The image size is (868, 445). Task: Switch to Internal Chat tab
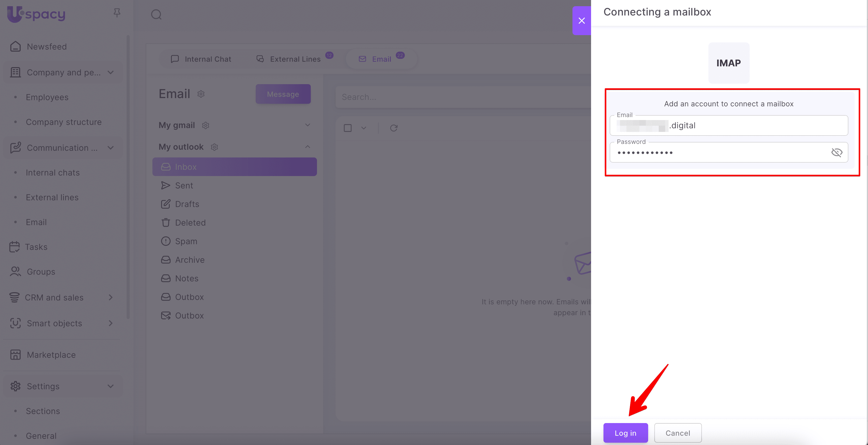tap(201, 59)
